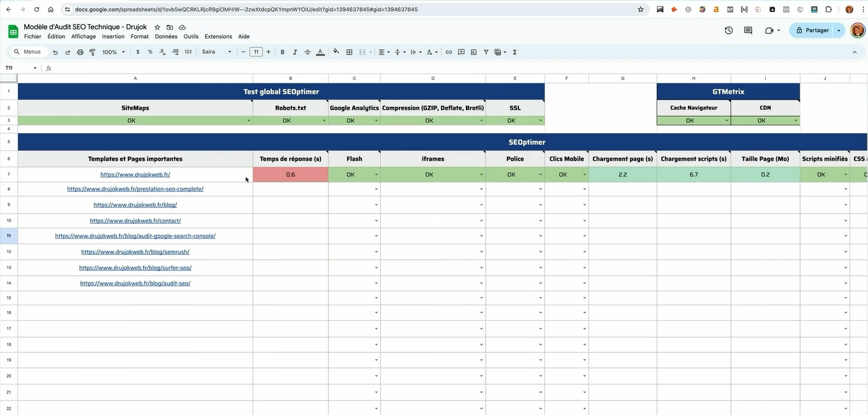The image size is (868, 415).
Task: Click the Redo arrow icon
Action: (68, 52)
